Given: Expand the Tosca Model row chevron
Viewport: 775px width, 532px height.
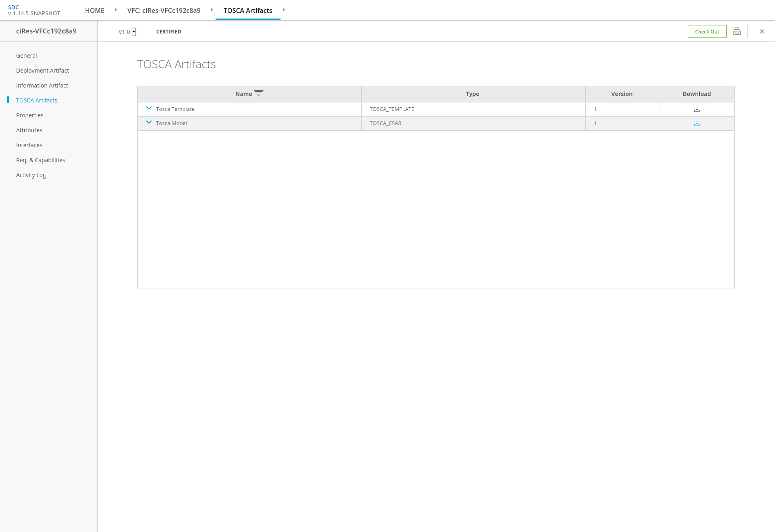Looking at the screenshot, I should (x=149, y=122).
